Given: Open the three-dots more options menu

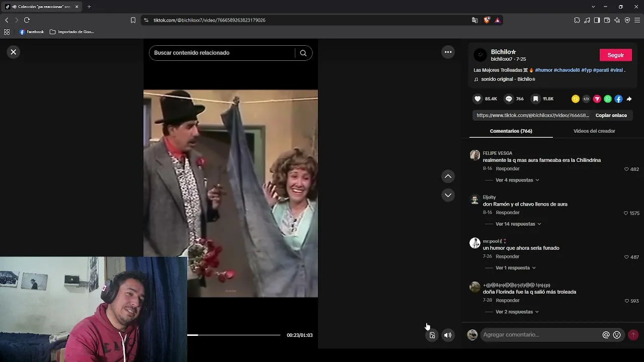Looking at the screenshot, I should pos(448,52).
